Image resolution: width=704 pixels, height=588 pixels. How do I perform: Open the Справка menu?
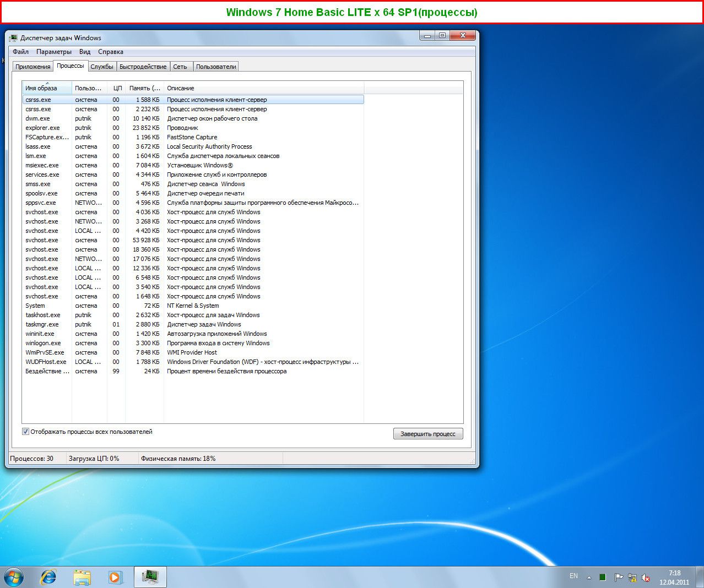click(111, 52)
